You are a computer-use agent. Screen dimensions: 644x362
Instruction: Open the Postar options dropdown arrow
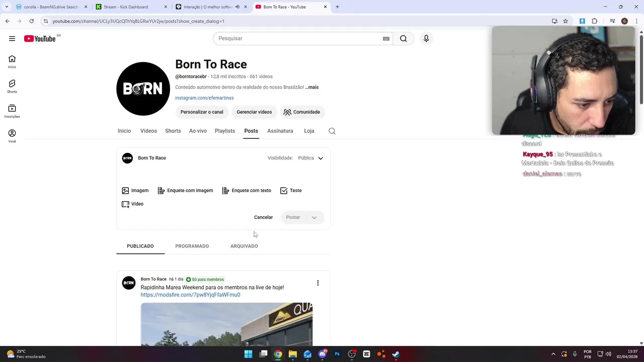314,218
